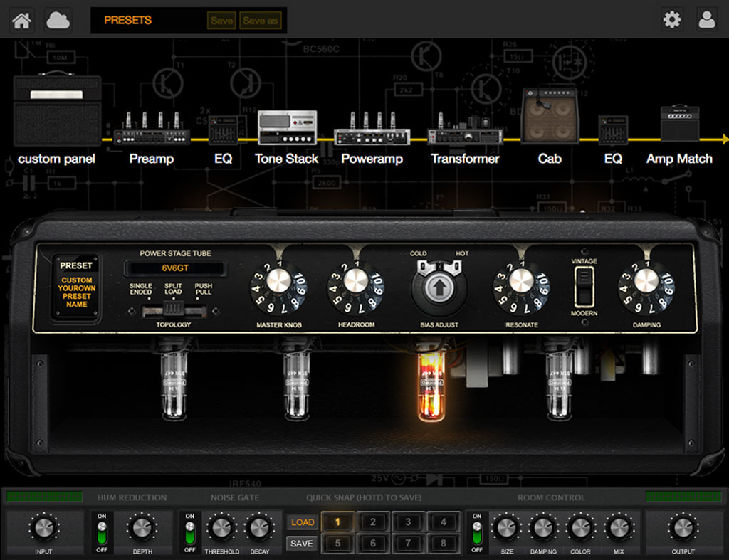This screenshot has width=729, height=560.
Task: Click the Save as button
Action: [261, 21]
